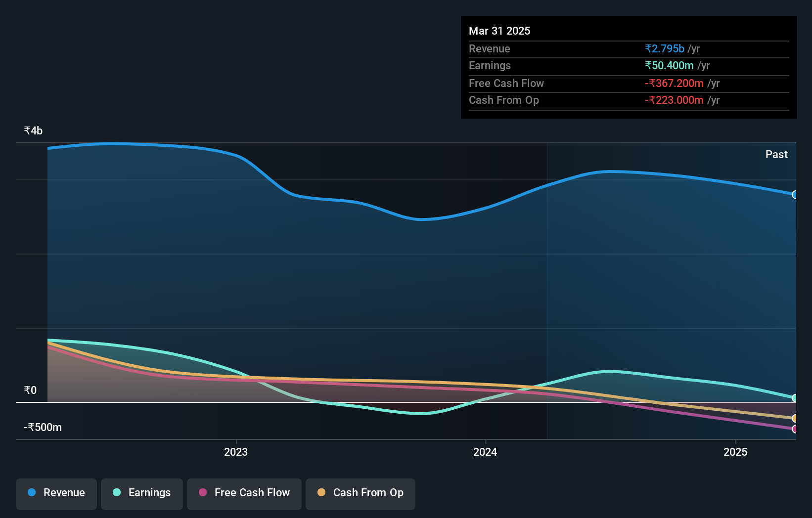Click the orange Cash From Op endpoint marker
This screenshot has width=812, height=518.
[795, 418]
